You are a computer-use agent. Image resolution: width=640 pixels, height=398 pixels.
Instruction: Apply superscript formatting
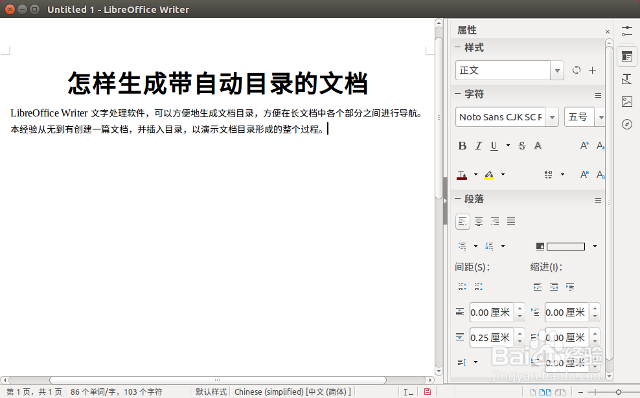[584, 175]
